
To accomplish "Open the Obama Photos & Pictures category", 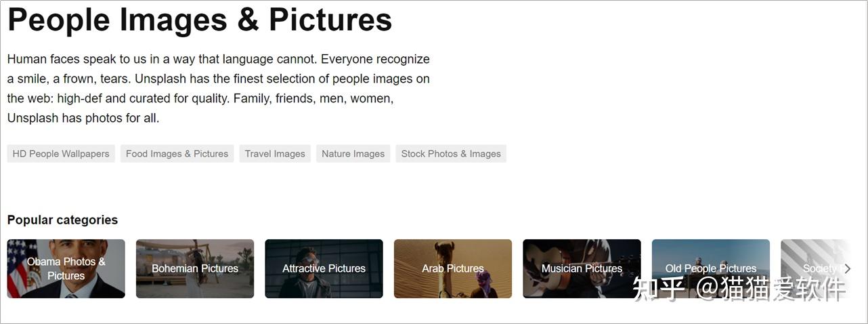I will [x=66, y=268].
